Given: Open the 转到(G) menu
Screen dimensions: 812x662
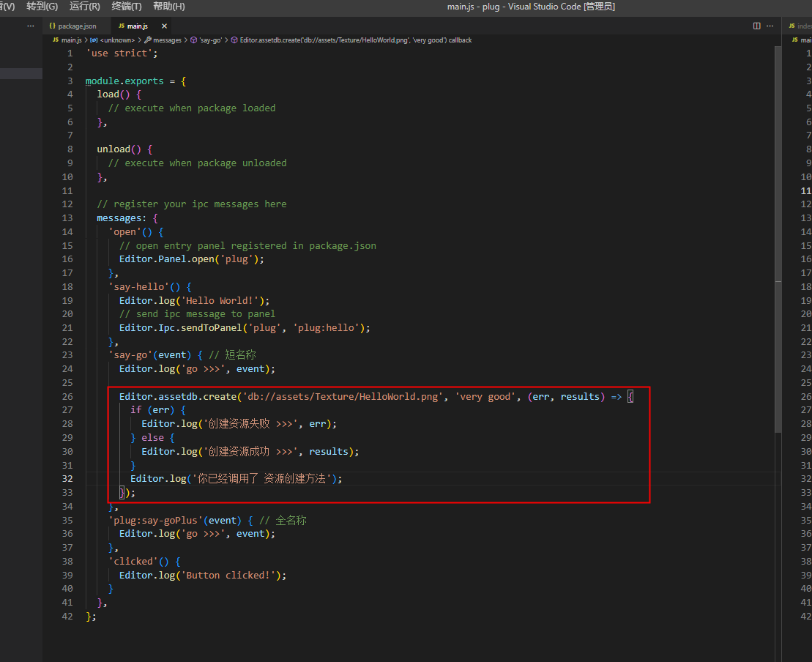Looking at the screenshot, I should pyautogui.click(x=42, y=6).
